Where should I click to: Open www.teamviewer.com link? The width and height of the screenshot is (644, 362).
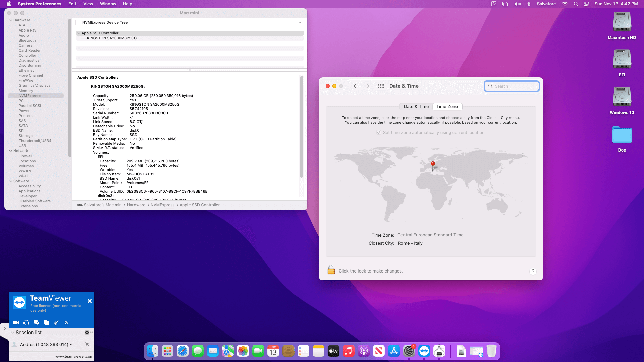pos(74,356)
